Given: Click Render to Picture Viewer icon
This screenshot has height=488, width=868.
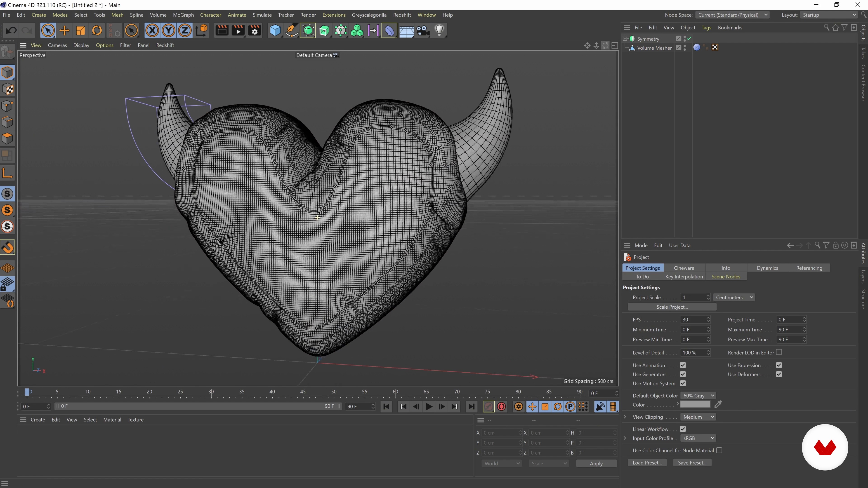Looking at the screenshot, I should 238,31.
